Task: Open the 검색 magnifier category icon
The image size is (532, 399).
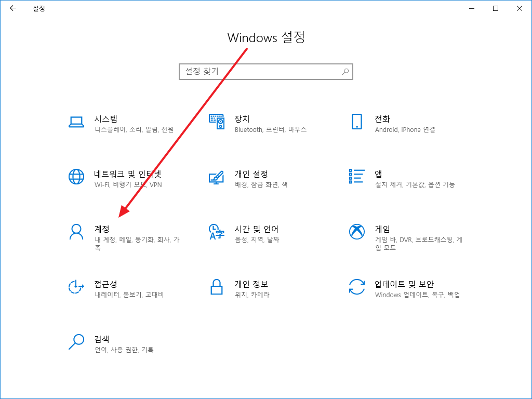Action: click(76, 342)
